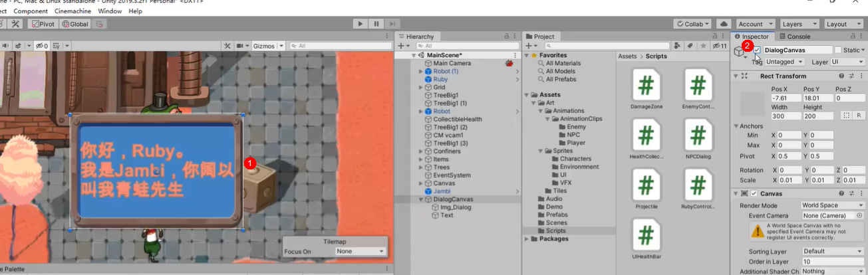The height and width of the screenshot is (275, 868).
Task: Select the Prefabs folder
Action: click(557, 215)
